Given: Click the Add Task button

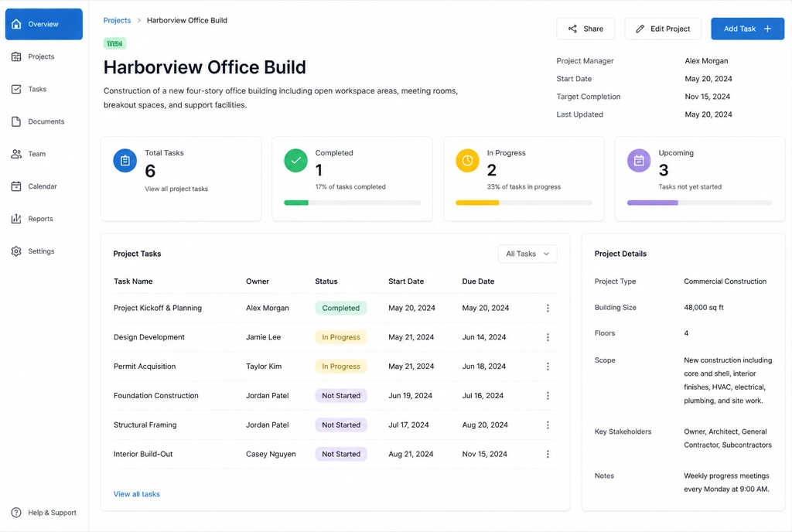Looking at the screenshot, I should point(748,29).
